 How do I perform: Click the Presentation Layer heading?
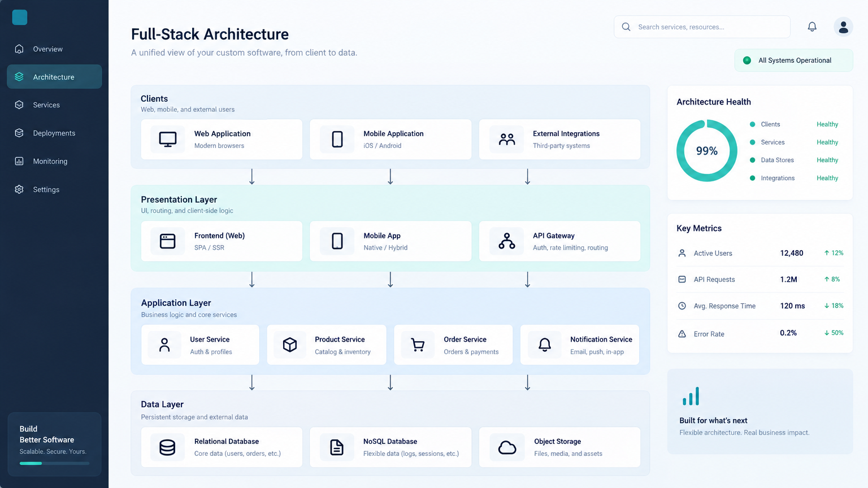pyautogui.click(x=179, y=200)
